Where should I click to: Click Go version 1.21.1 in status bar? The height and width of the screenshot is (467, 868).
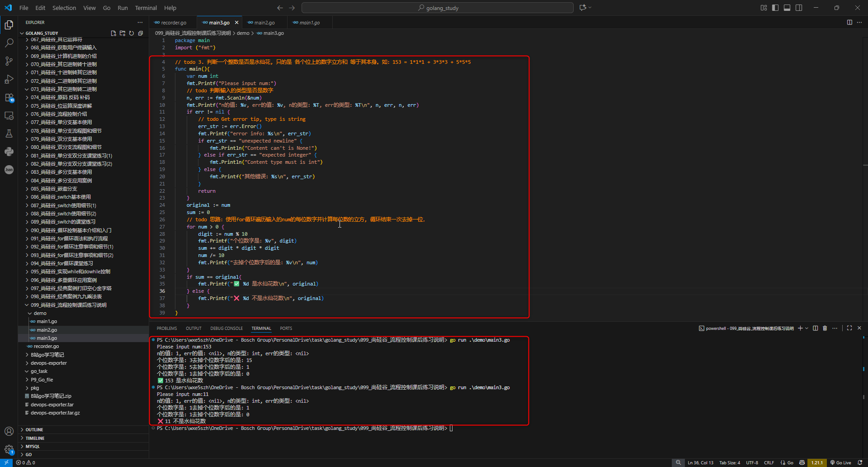click(x=817, y=462)
